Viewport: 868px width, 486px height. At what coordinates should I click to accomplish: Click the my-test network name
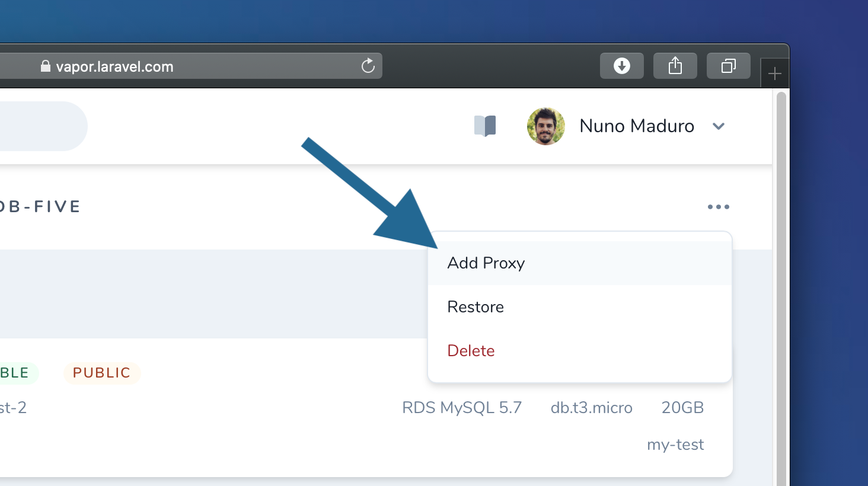coord(675,445)
